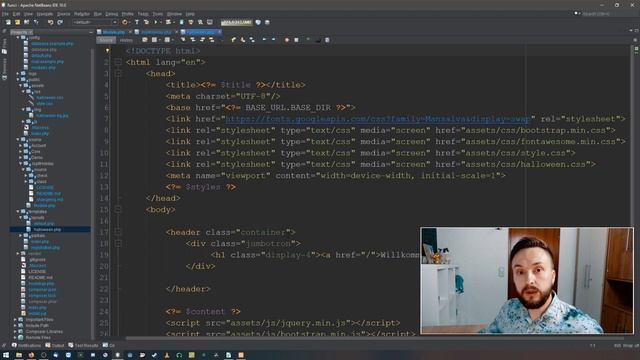Image resolution: width=640 pixels, height=360 pixels.
Task: Click the Open Project toolbar icon
Action: [27, 22]
